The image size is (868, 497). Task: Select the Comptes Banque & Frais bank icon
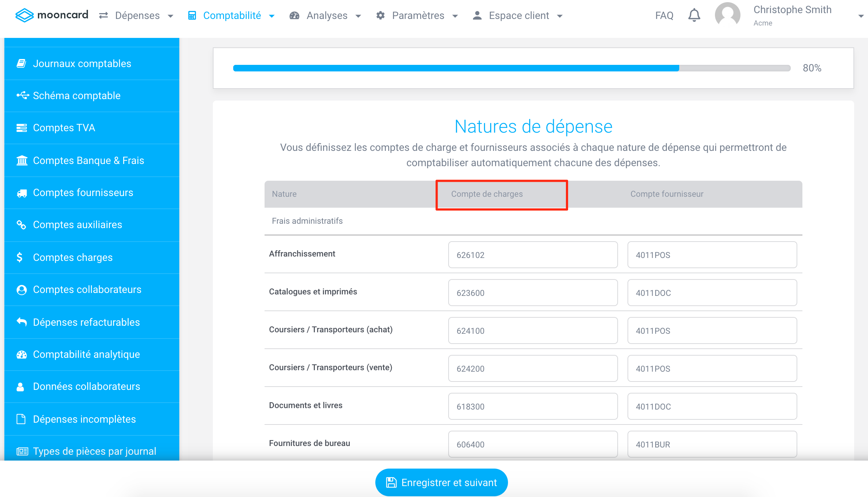[21, 160]
